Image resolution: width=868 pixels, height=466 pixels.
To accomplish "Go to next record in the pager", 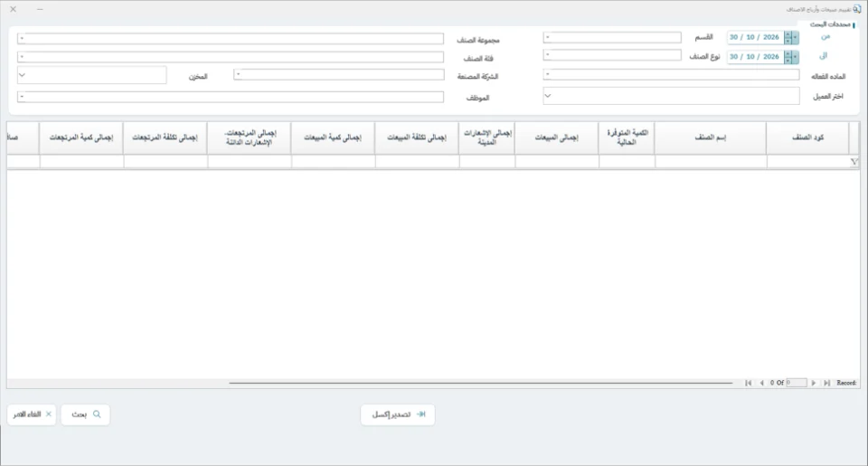I will [813, 383].
